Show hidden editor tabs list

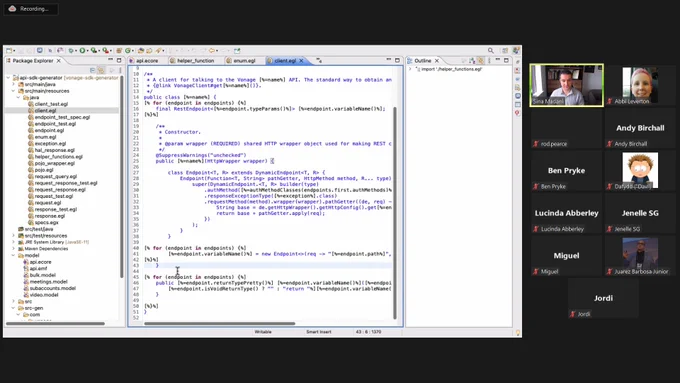click(x=319, y=61)
